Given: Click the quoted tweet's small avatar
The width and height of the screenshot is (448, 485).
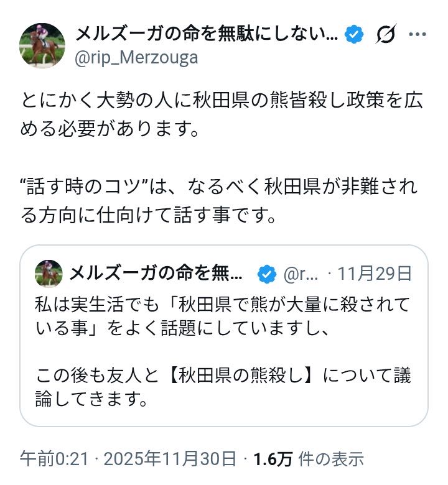Looking at the screenshot, I should click(48, 274).
